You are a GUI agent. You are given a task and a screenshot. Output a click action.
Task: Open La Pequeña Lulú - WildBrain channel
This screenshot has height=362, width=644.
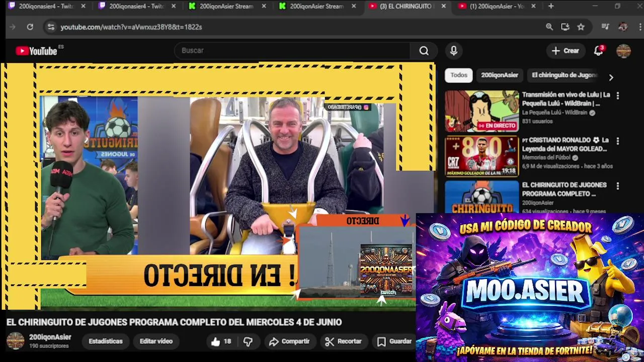554,113
